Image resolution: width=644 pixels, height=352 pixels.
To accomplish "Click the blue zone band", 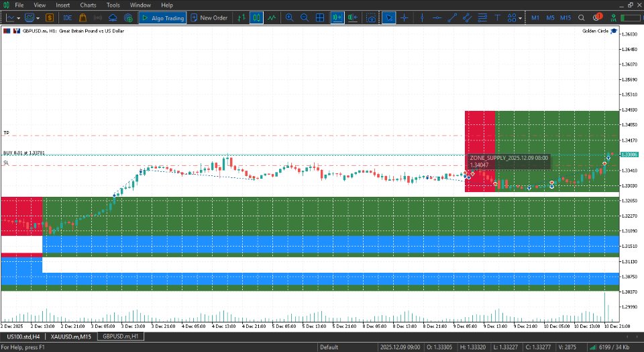I will coord(331,245).
